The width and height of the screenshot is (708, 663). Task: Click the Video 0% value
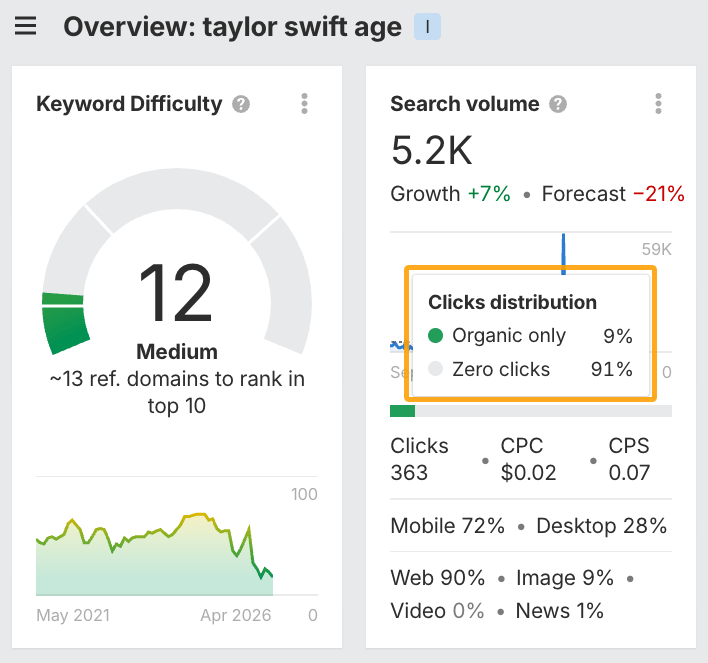click(x=437, y=611)
